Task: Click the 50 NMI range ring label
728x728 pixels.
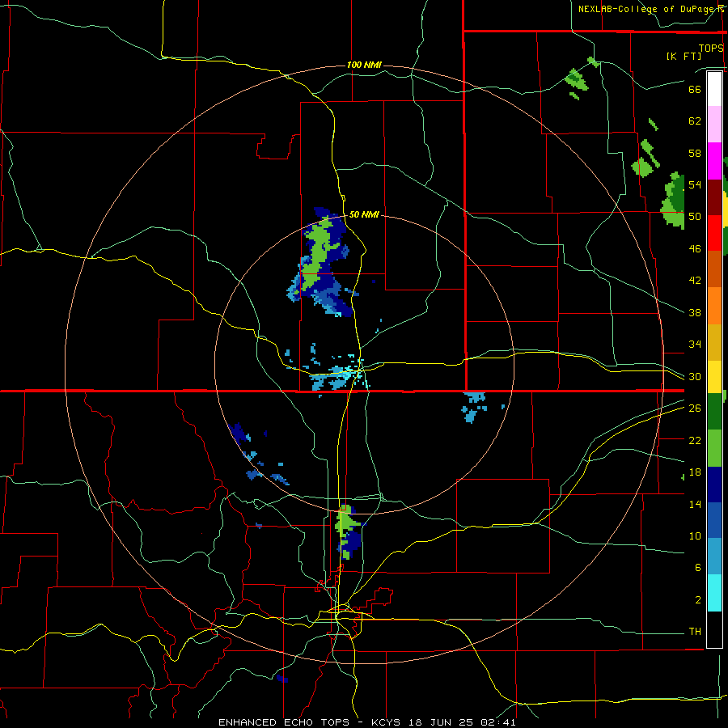Action: [x=364, y=214]
